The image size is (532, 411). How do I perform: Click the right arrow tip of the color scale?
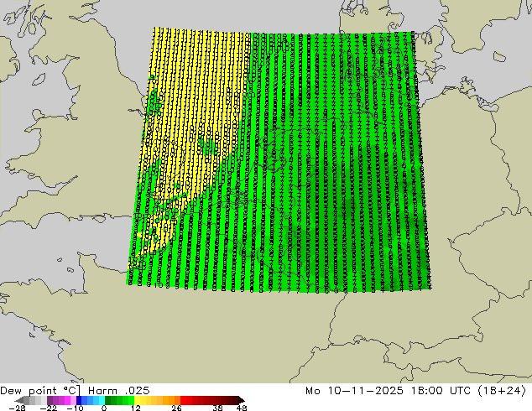[x=242, y=401]
